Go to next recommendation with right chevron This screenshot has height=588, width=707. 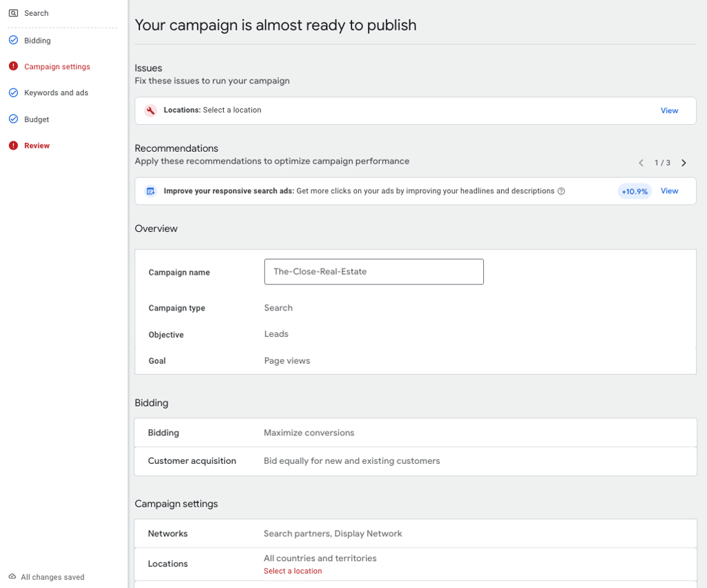(684, 163)
